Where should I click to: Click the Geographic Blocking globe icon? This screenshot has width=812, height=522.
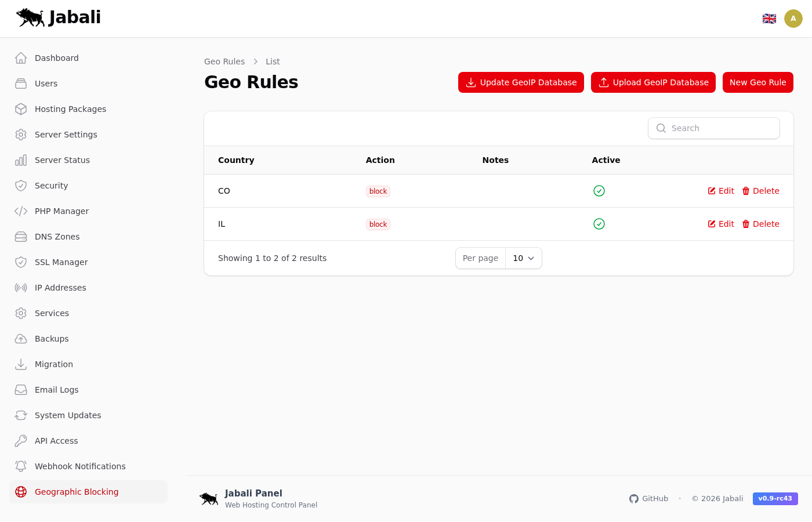tap(21, 492)
